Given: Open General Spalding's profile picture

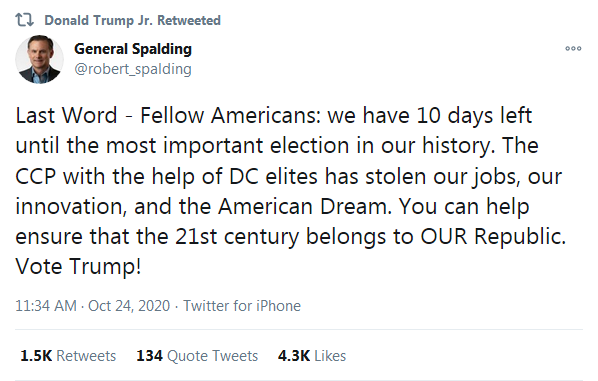Looking at the screenshot, I should [39, 59].
